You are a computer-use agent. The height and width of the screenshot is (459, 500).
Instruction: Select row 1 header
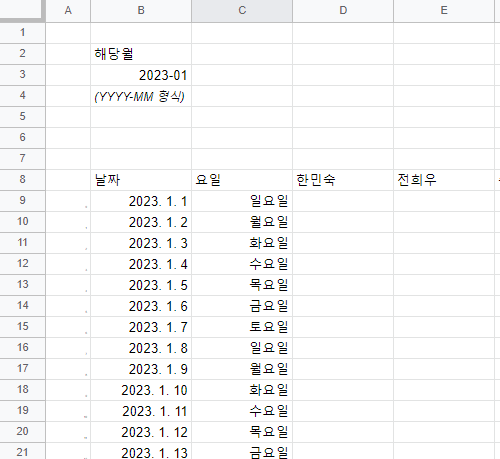(22, 33)
